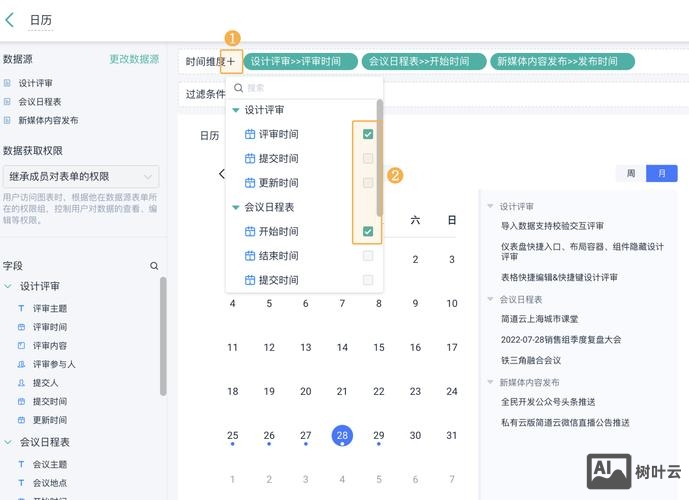The image size is (689, 500).
Task: Uncheck 评审时间 under 设计评审
Action: tap(368, 134)
